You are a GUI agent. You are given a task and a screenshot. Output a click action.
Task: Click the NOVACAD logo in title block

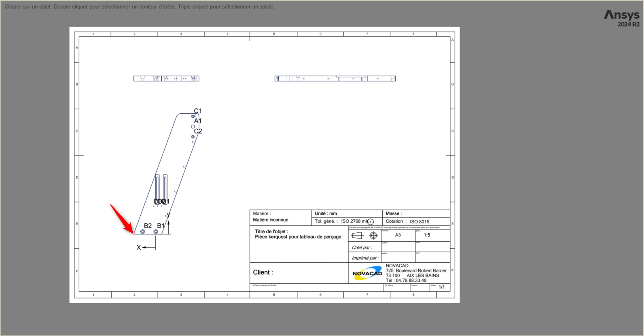367,273
